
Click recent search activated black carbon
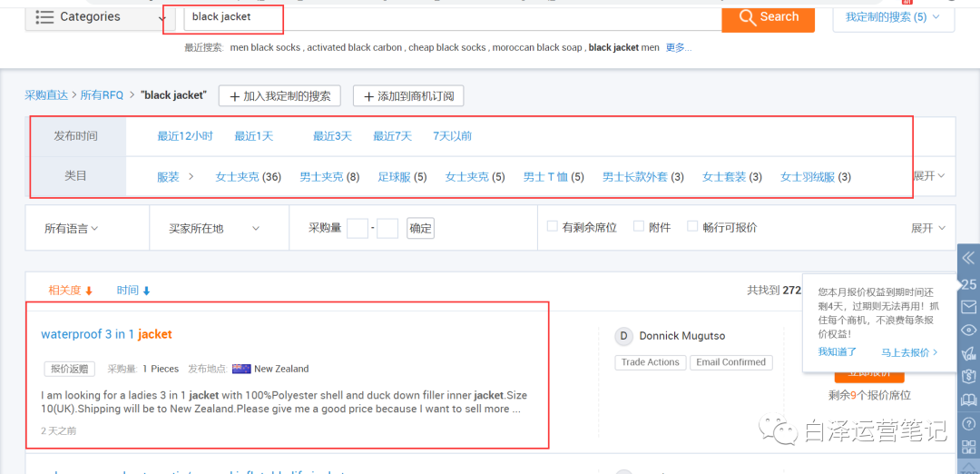355,47
